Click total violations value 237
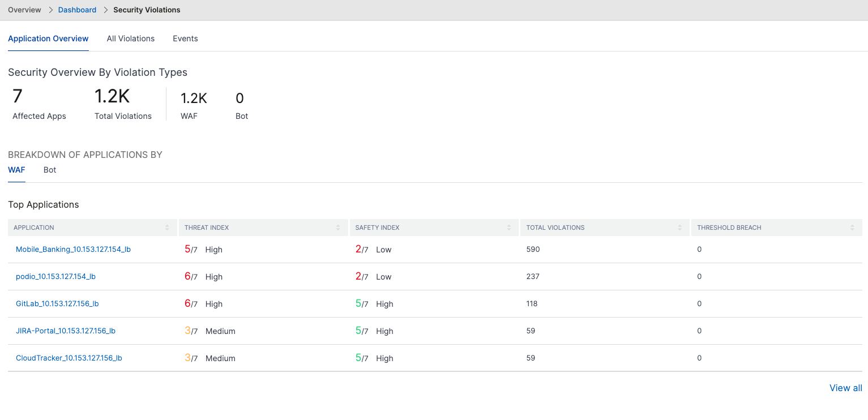 coord(533,276)
